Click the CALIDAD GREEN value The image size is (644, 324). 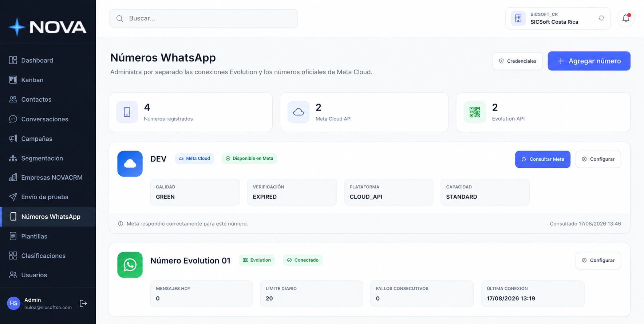click(165, 197)
